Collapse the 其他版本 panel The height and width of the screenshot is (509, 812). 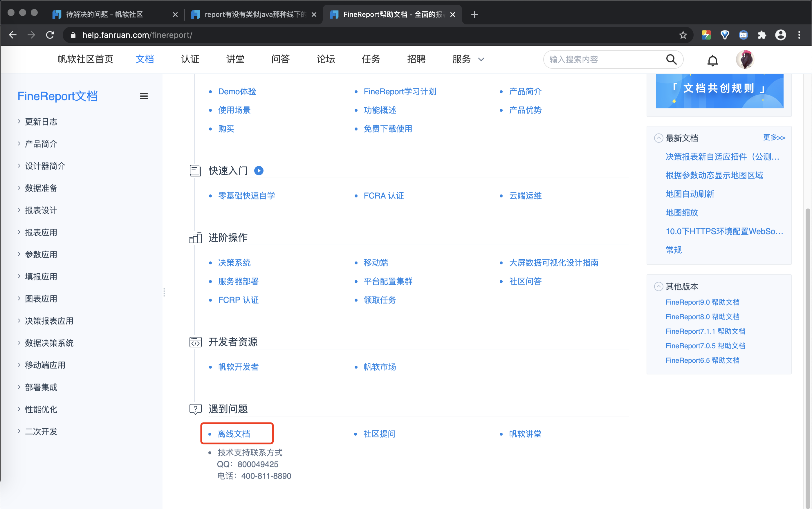658,286
